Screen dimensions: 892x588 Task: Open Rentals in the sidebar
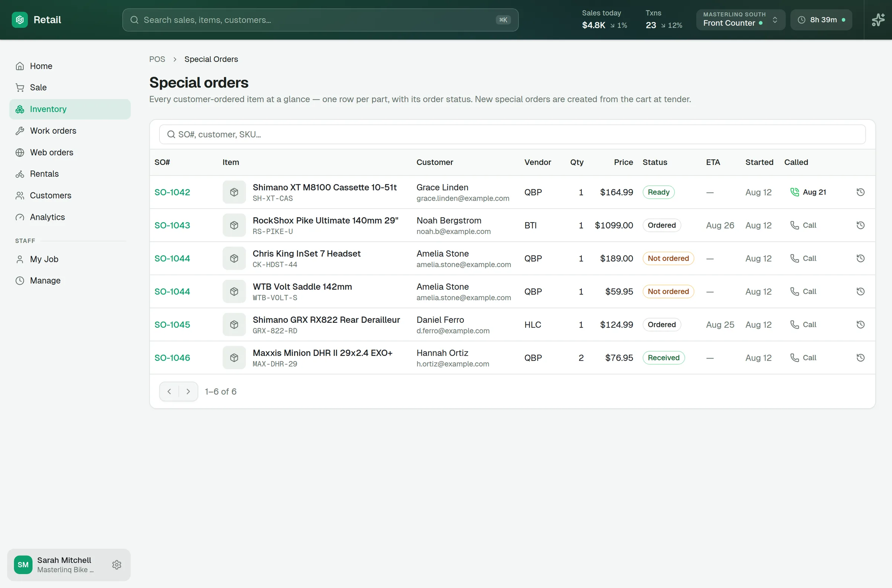(x=70, y=174)
